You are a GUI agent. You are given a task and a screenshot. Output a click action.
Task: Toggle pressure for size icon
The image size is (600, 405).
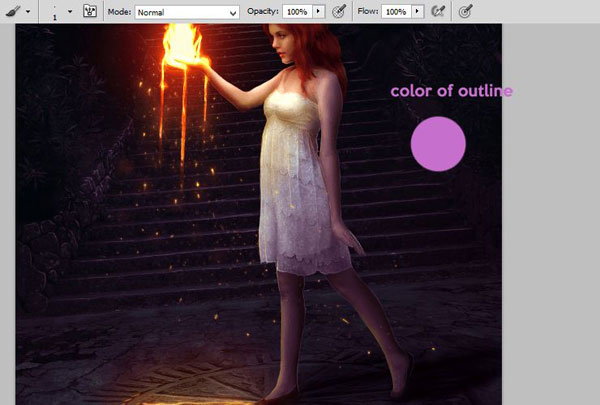coord(465,11)
